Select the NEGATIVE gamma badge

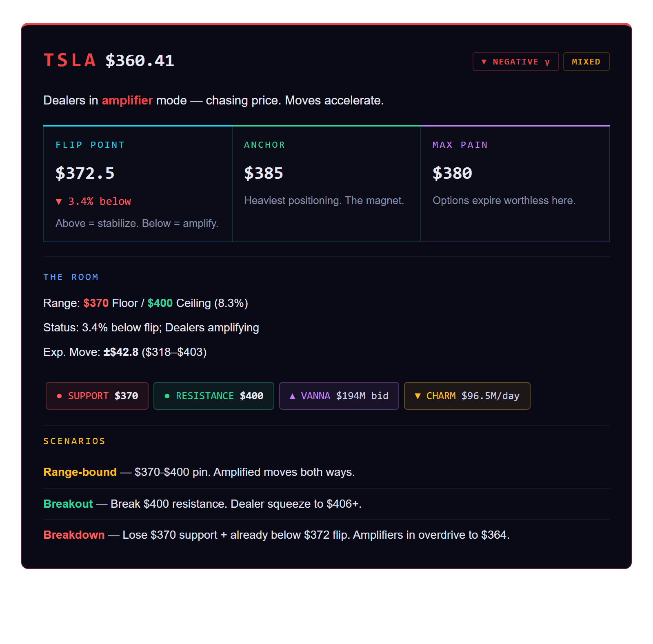515,62
